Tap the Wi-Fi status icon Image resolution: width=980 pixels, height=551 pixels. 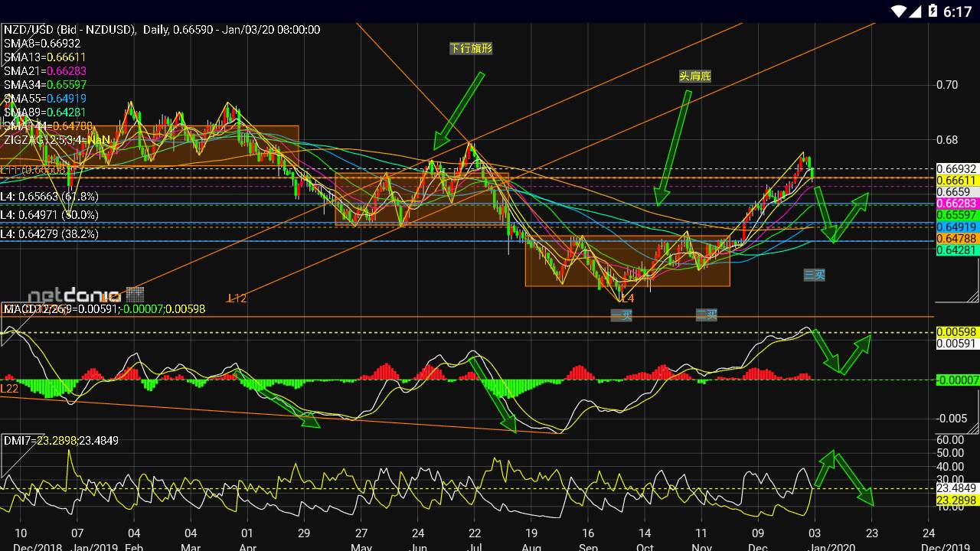click(898, 11)
